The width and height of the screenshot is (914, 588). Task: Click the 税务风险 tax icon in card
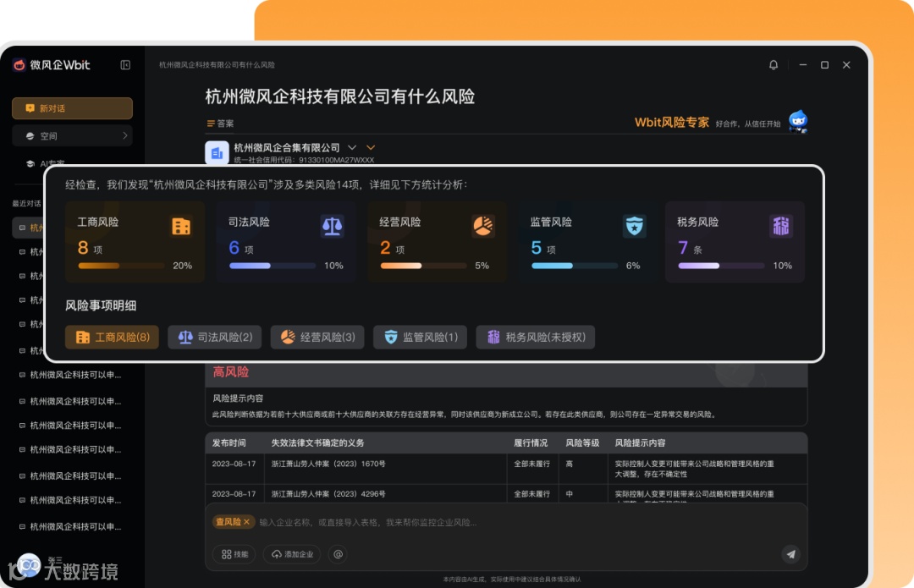point(781,226)
